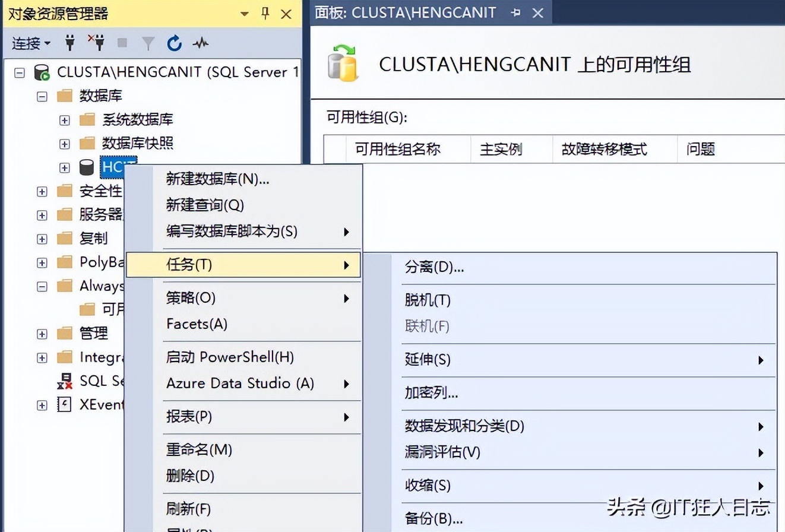Pin the Object Explorer panel
The height and width of the screenshot is (532, 785).
(x=265, y=14)
